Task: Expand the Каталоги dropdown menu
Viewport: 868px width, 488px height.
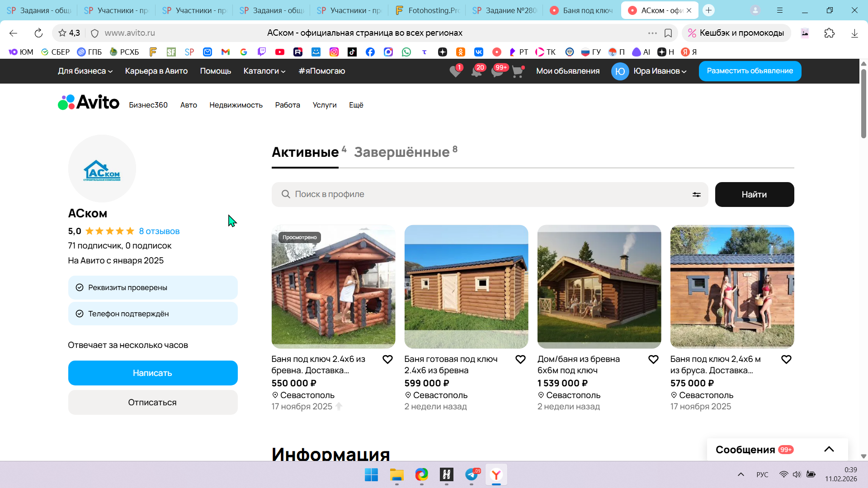Action: pos(264,71)
